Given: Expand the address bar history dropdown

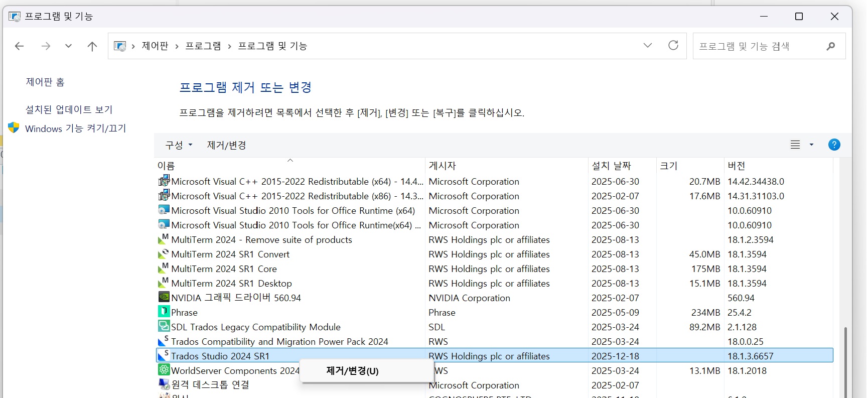Looking at the screenshot, I should click(x=647, y=46).
